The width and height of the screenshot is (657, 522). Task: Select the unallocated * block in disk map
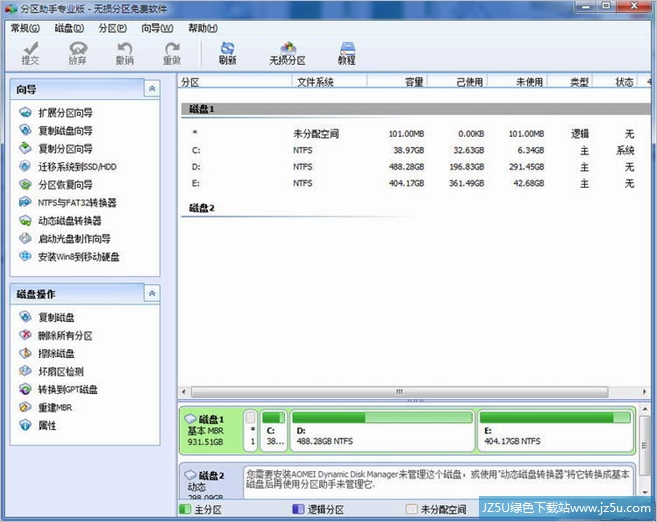251,431
